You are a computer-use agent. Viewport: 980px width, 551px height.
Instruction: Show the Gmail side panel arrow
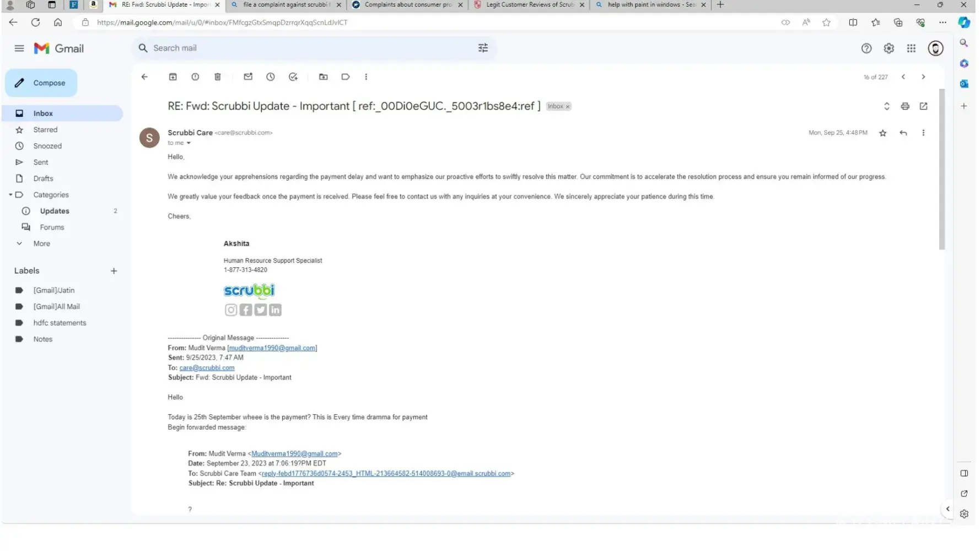tap(948, 509)
